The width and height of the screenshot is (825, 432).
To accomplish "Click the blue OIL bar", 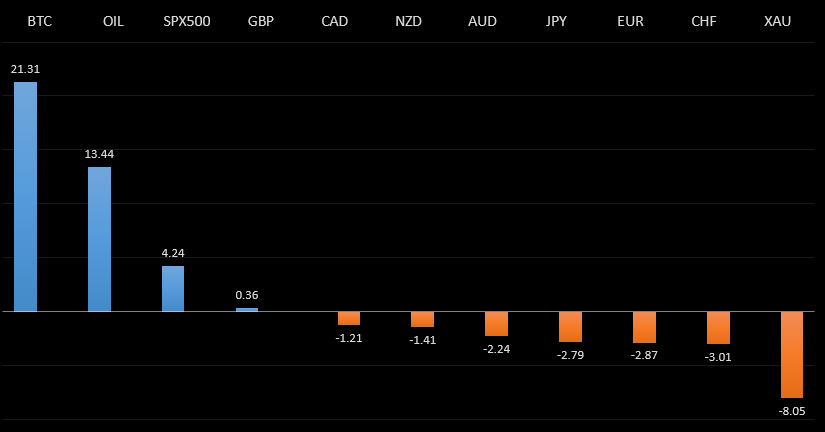I will point(99,239).
